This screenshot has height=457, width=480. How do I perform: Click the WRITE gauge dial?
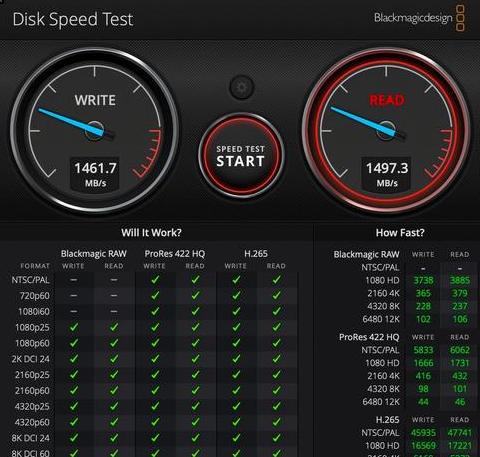tap(95, 130)
